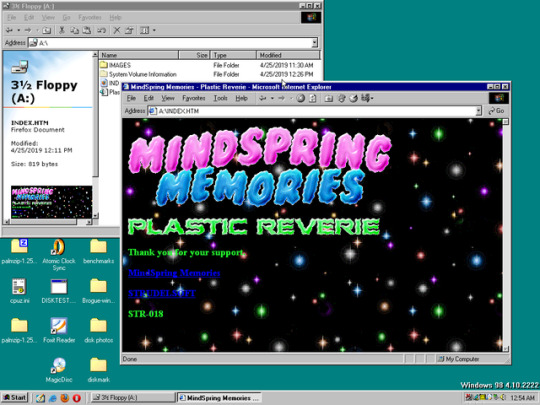The image size is (540, 405).
Task: Open the Start menu
Action: (14, 398)
